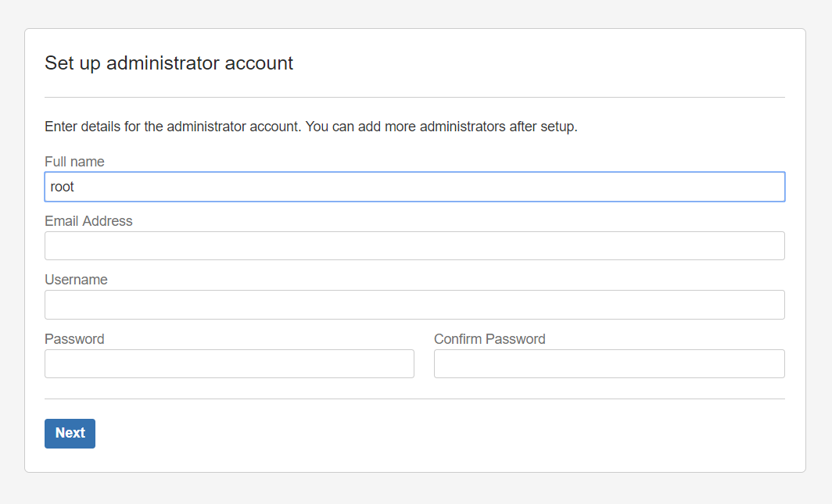
Task: Select the Username text box
Action: 414,305
